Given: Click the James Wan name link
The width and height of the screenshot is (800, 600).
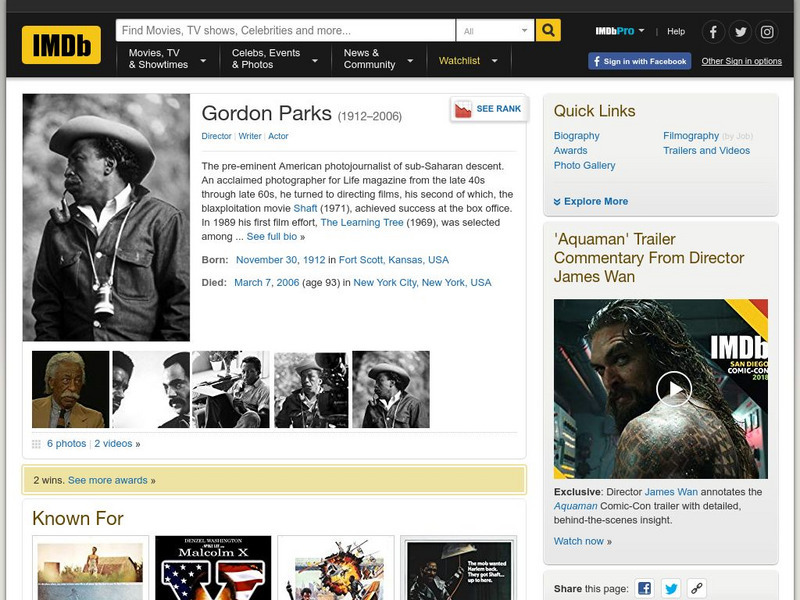Looking at the screenshot, I should coord(671,492).
